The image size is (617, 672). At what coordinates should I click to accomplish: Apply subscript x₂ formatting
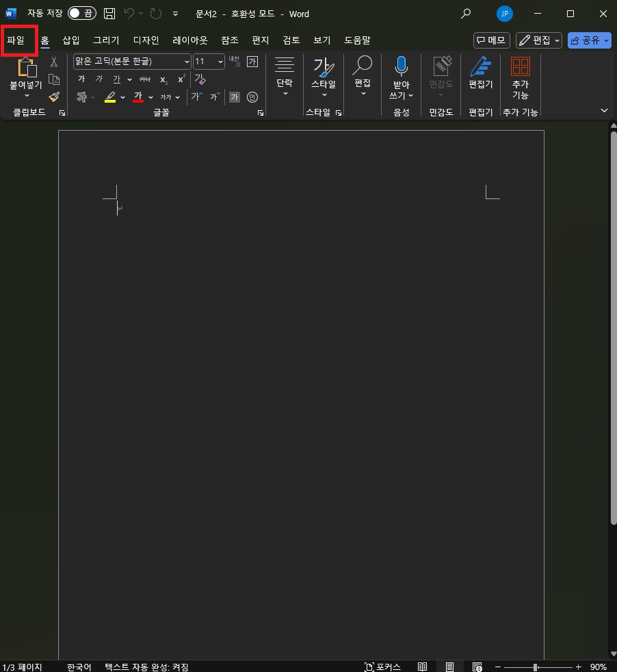click(163, 79)
